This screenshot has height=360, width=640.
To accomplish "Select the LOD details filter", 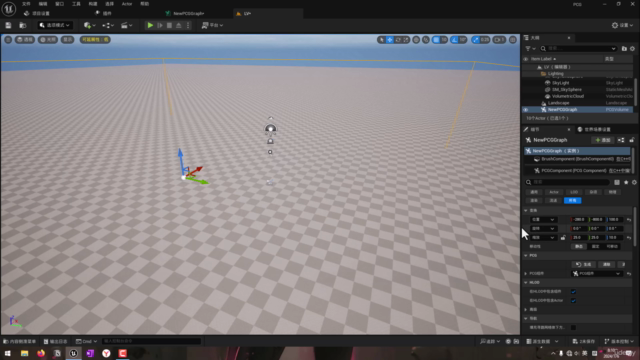I will point(574,192).
